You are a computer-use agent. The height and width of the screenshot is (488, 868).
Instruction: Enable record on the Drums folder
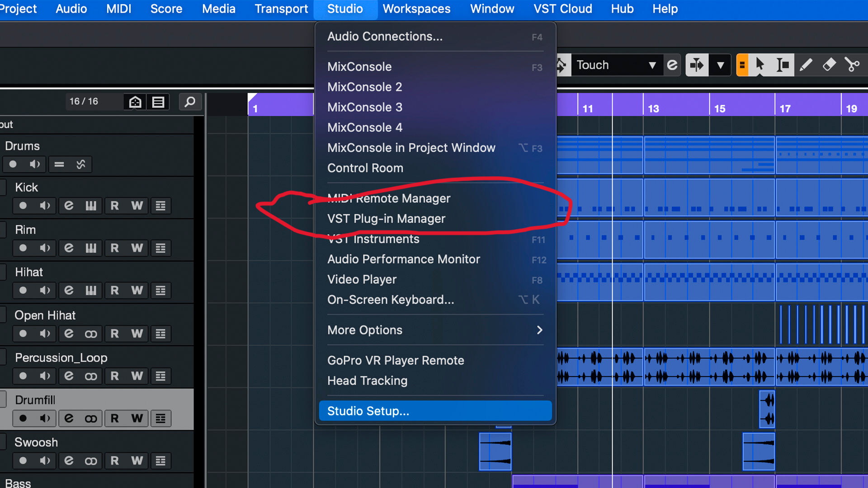pos(13,164)
